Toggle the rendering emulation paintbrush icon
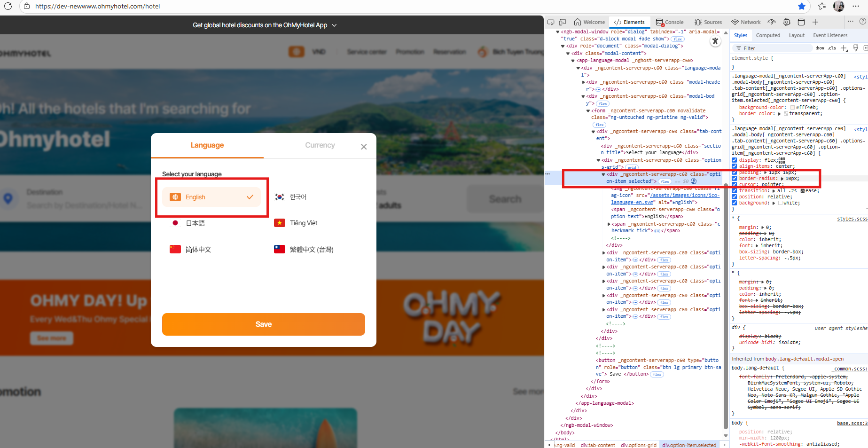 [856, 48]
